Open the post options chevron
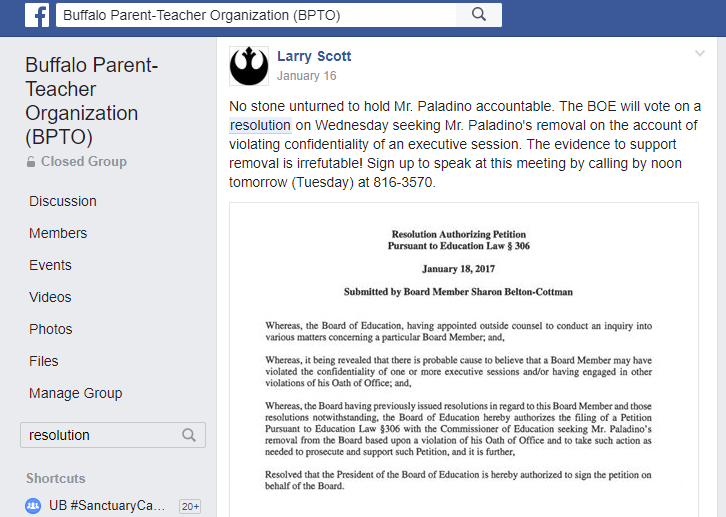The image size is (726, 517). (700, 54)
